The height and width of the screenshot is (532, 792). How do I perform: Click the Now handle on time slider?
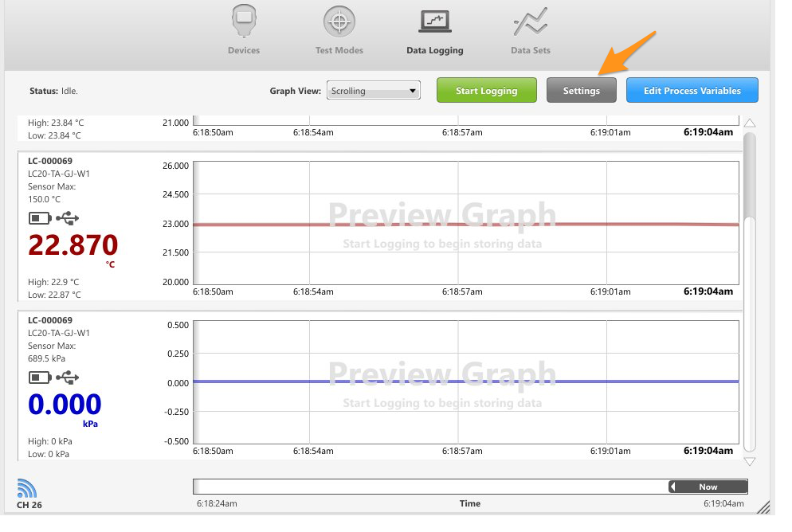click(x=708, y=487)
